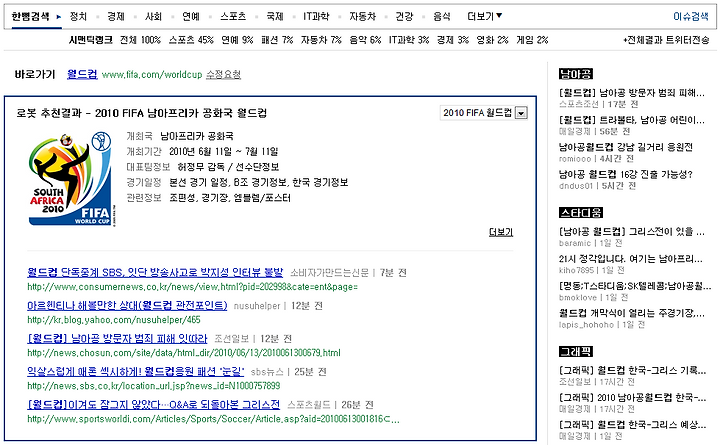Expand the 더보기 category menu
The height and width of the screenshot is (445, 720).
(x=484, y=17)
